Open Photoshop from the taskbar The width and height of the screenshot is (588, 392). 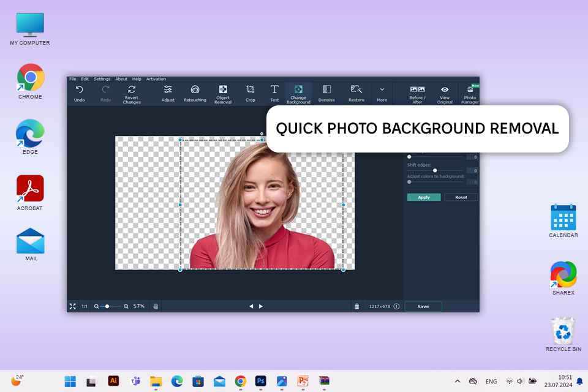261,381
